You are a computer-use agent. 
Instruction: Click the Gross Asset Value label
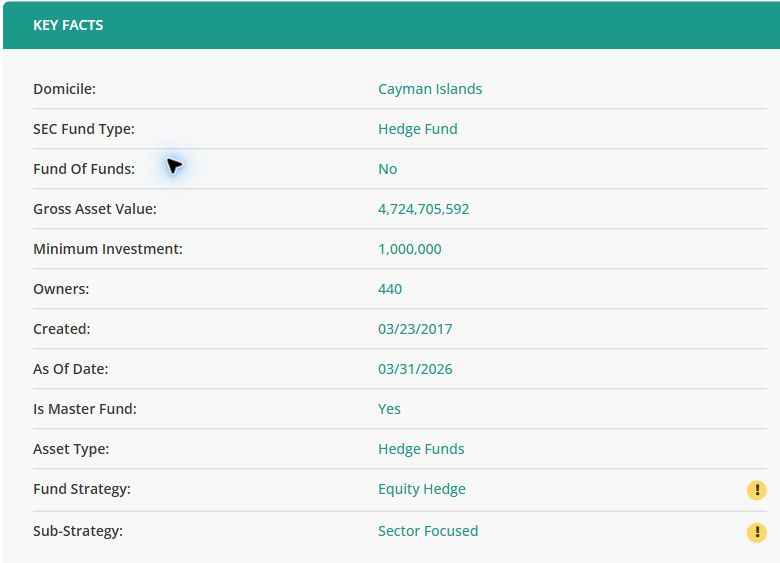95,209
